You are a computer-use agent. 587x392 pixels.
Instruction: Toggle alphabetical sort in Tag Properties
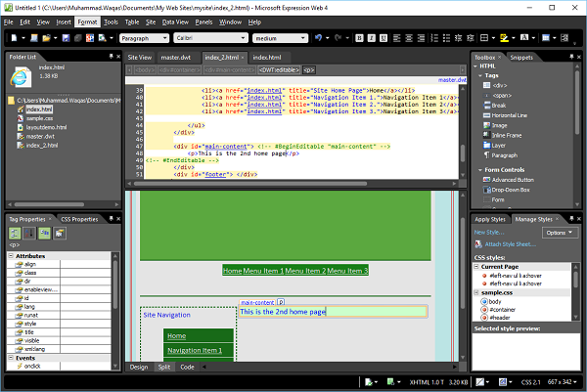coord(27,234)
